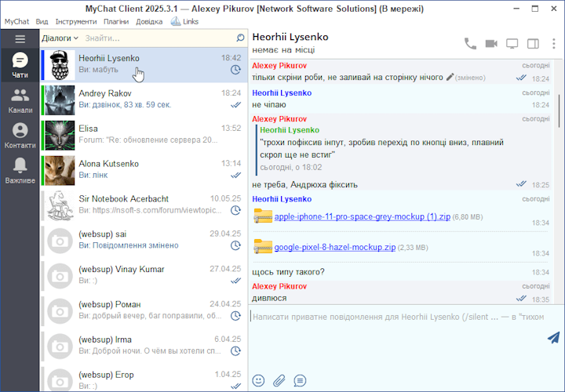Image resolution: width=565 pixels, height=392 pixels.
Task: Click message 'дивлюся'
Action: 269,298
